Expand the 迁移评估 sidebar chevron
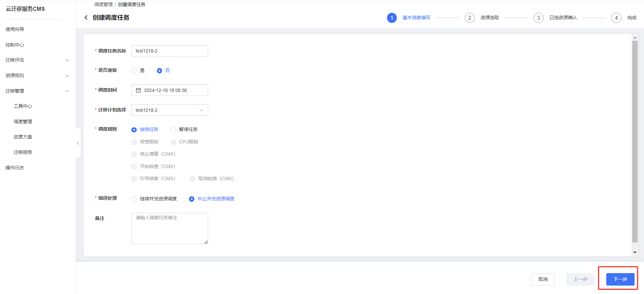This screenshot has height=294, width=644. pyautogui.click(x=67, y=60)
